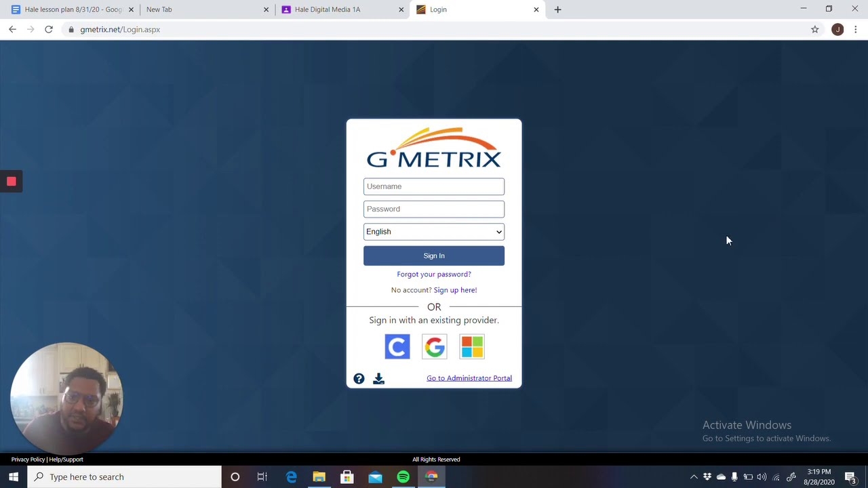Reload the GMetrix login page
Image resolution: width=868 pixels, height=488 pixels.
[49, 29]
